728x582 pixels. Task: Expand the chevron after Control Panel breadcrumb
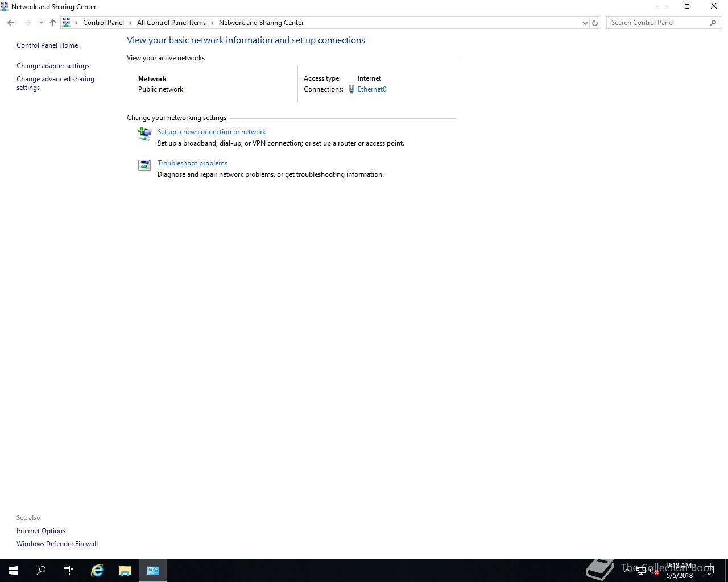(x=131, y=23)
